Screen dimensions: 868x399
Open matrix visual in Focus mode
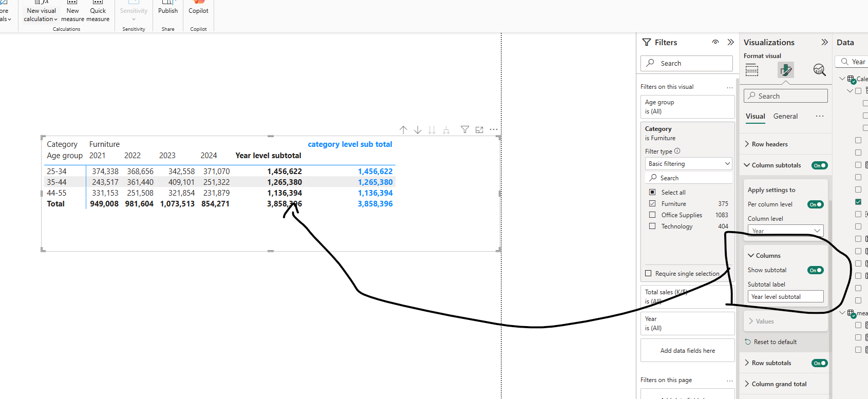point(479,130)
